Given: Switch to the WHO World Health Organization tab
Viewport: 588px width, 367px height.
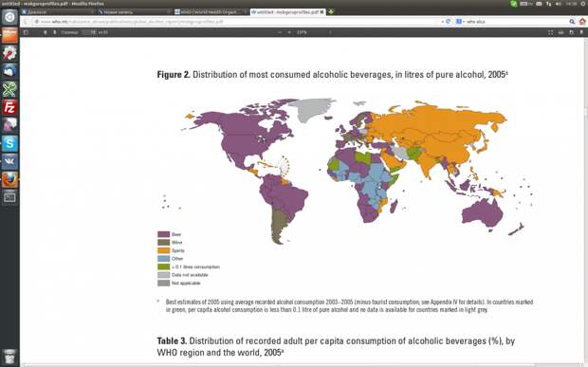Looking at the screenshot, I should tap(211, 12).
